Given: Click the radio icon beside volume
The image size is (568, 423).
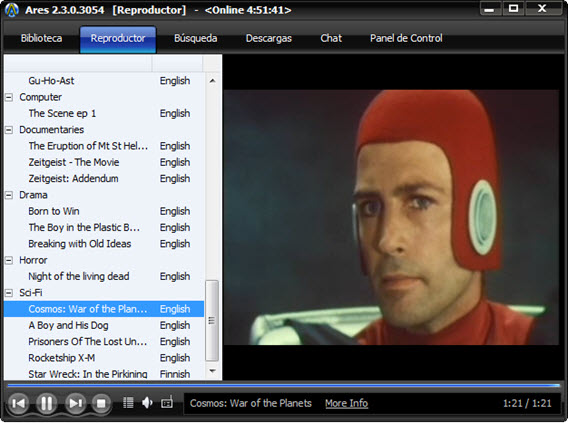Looking at the screenshot, I should coord(167,403).
